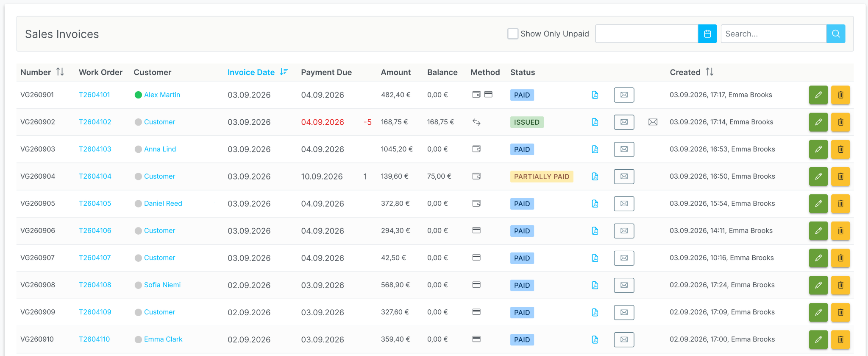The width and height of the screenshot is (868, 356).
Task: Delete invoice VG260909
Action: pos(840,312)
